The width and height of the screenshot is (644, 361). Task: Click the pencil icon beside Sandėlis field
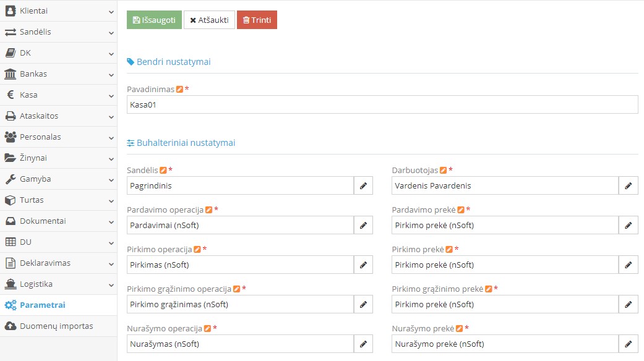tap(363, 185)
